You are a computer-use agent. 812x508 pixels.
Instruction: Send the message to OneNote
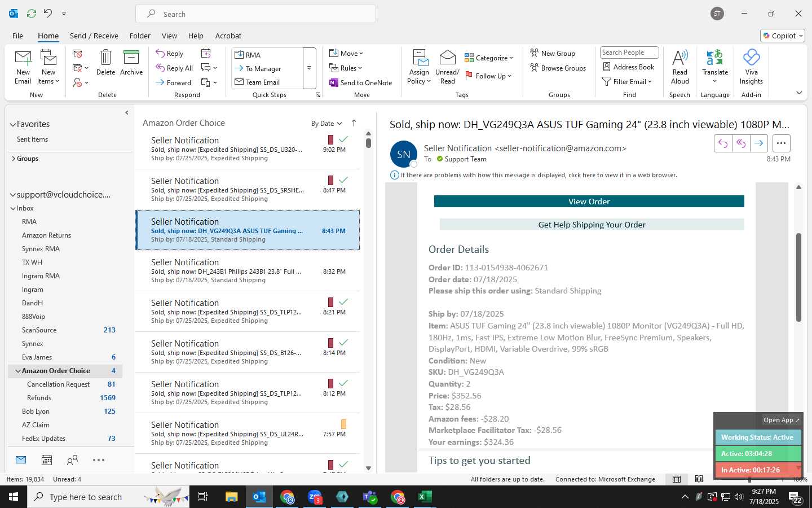pyautogui.click(x=361, y=82)
